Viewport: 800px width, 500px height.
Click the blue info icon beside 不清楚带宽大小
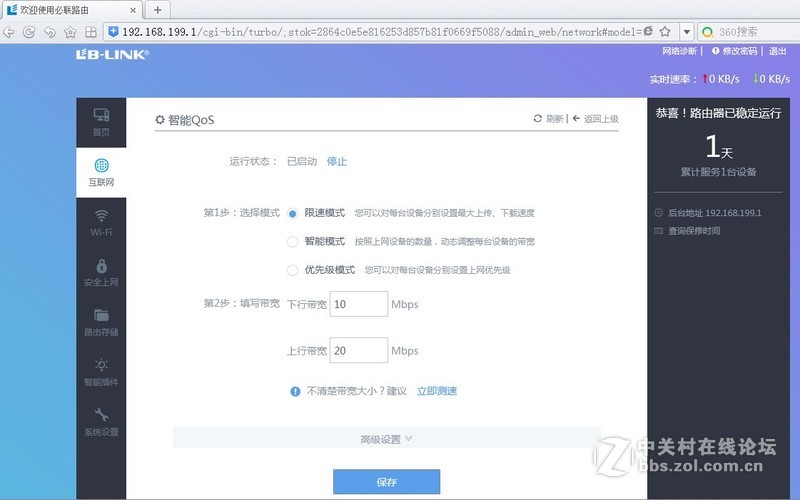click(295, 391)
